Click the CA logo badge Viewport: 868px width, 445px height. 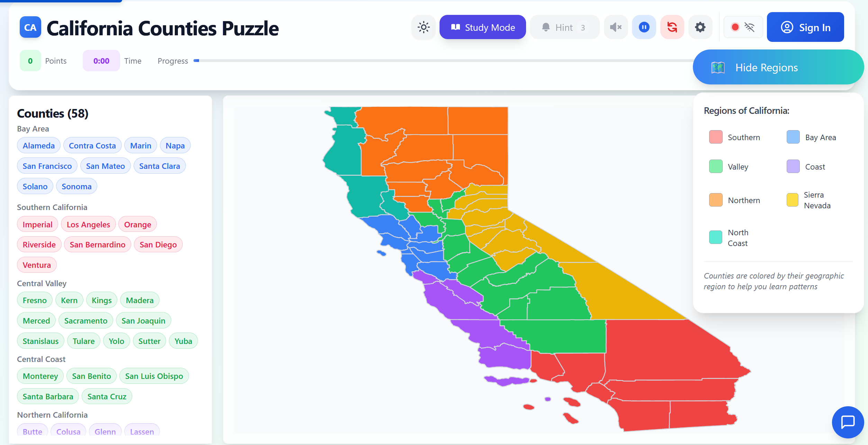30,27
